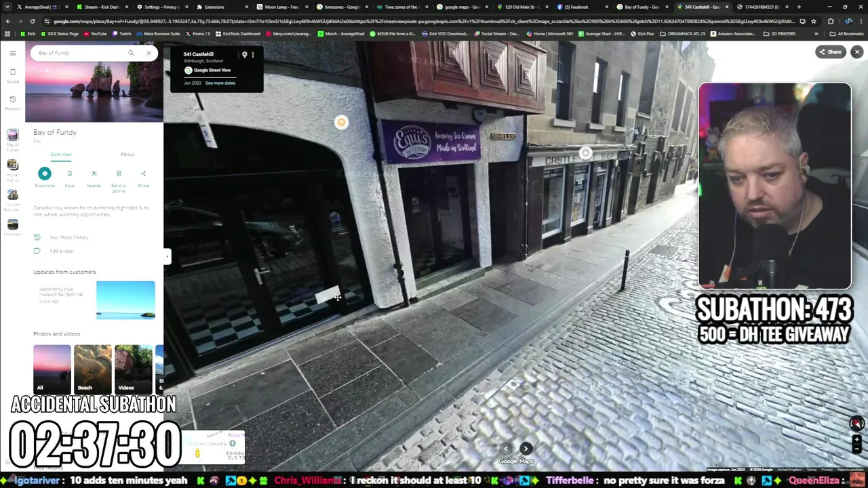This screenshot has width=868, height=488.
Task: Click See more dates link
Action: pyautogui.click(x=220, y=83)
